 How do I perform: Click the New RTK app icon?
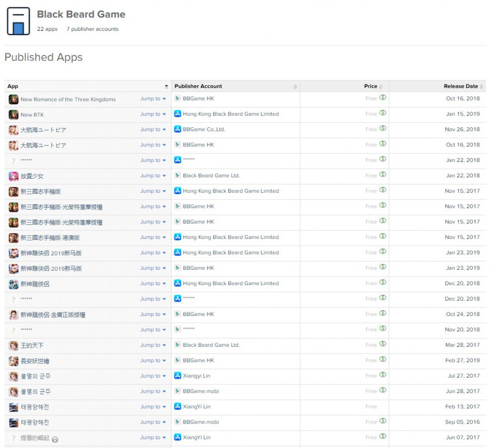[x=13, y=115]
